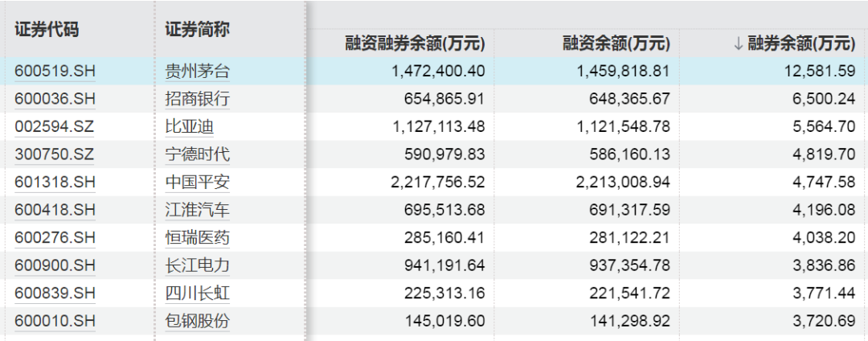Click the 证券代码 column header
Image resolution: width=868 pixels, height=341 pixels.
47,29
